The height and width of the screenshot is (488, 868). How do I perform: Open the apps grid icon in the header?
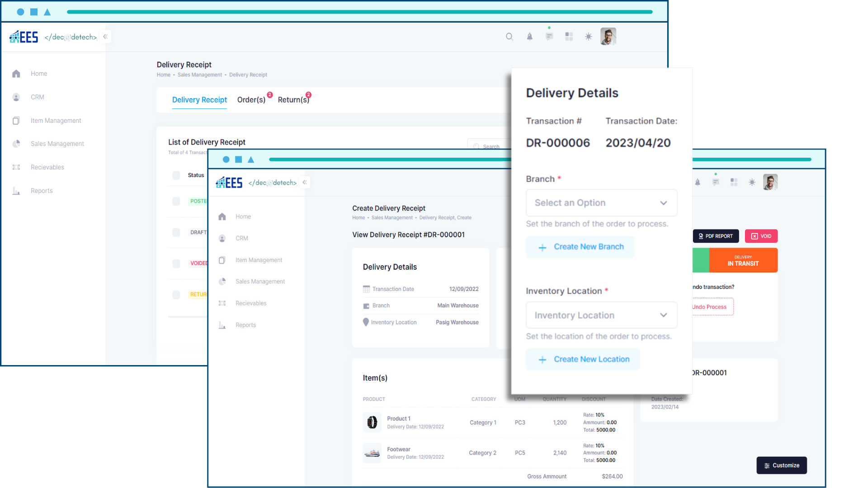coord(569,37)
